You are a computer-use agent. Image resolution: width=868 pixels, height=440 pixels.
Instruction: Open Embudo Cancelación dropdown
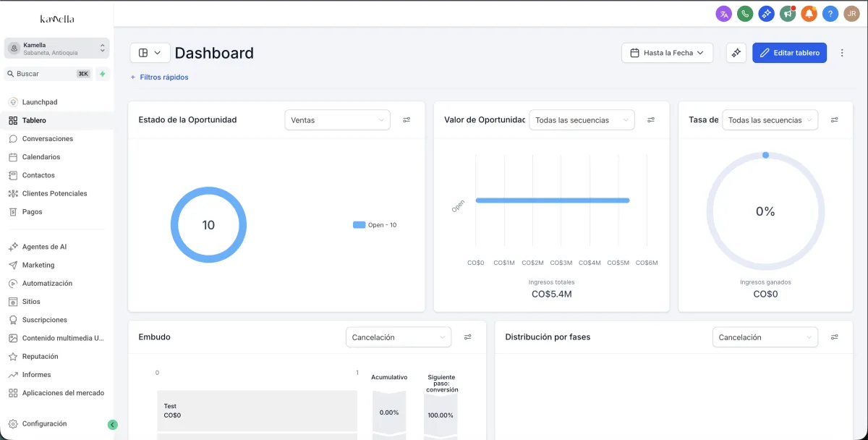[x=399, y=337]
